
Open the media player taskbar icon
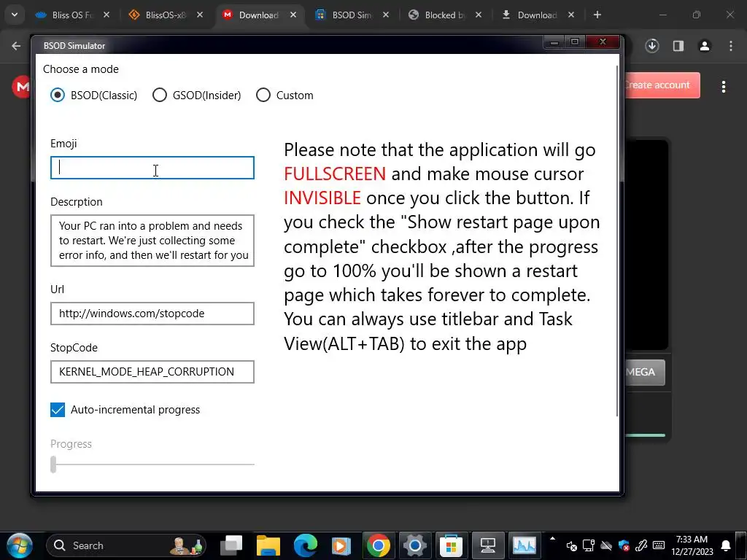click(x=341, y=545)
